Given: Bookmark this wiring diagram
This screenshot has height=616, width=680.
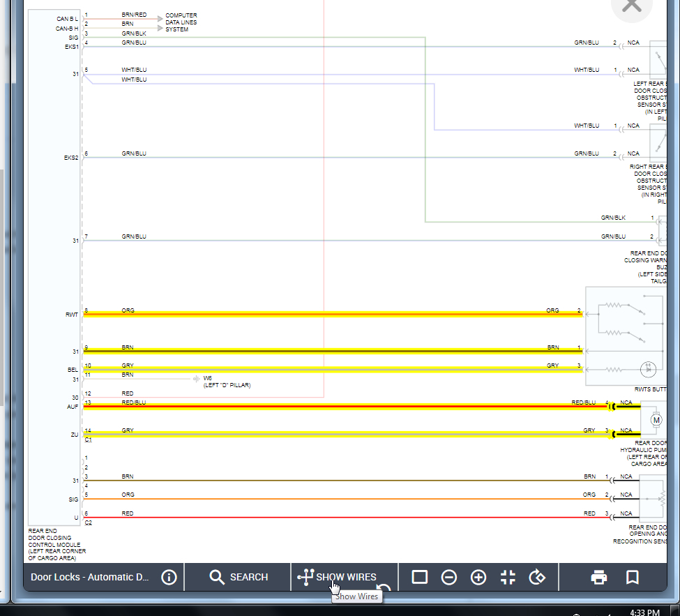Looking at the screenshot, I should pyautogui.click(x=633, y=578).
